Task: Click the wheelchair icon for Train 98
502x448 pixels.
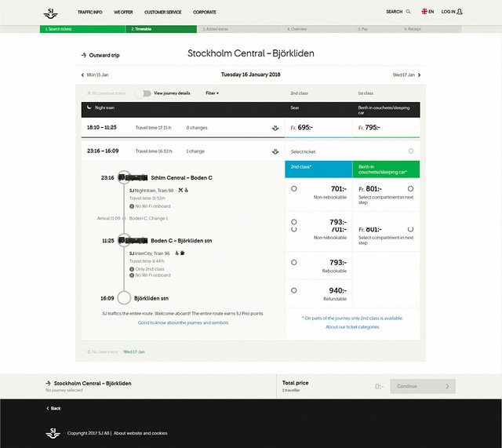Action: (x=187, y=190)
